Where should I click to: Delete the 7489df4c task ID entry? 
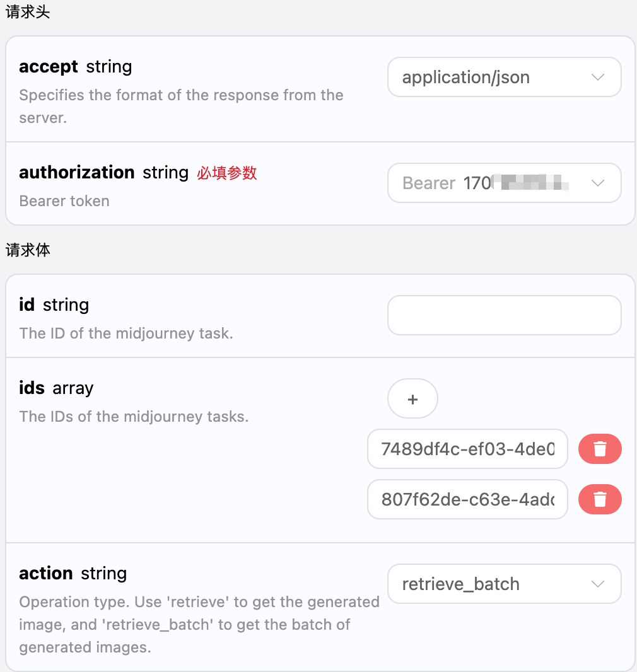click(600, 449)
